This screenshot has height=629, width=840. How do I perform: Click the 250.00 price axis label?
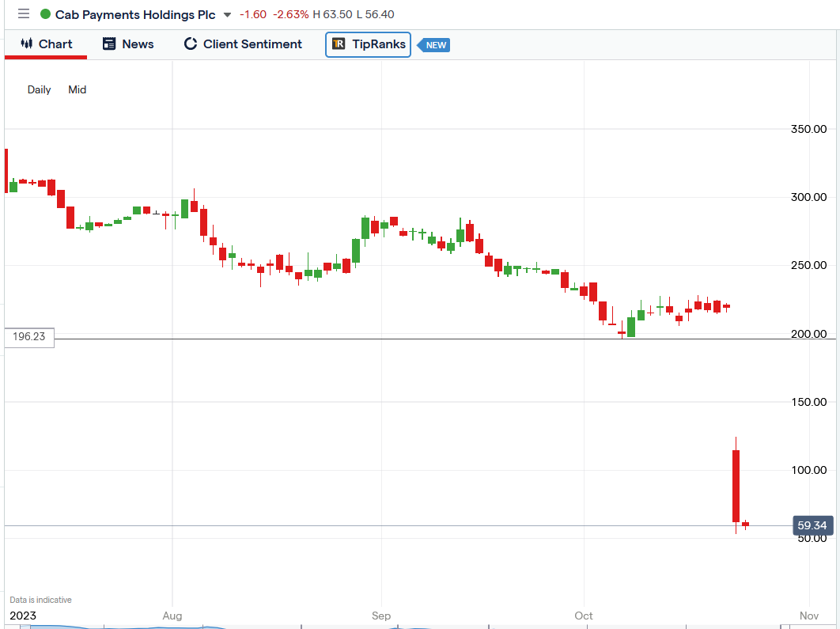809,265
